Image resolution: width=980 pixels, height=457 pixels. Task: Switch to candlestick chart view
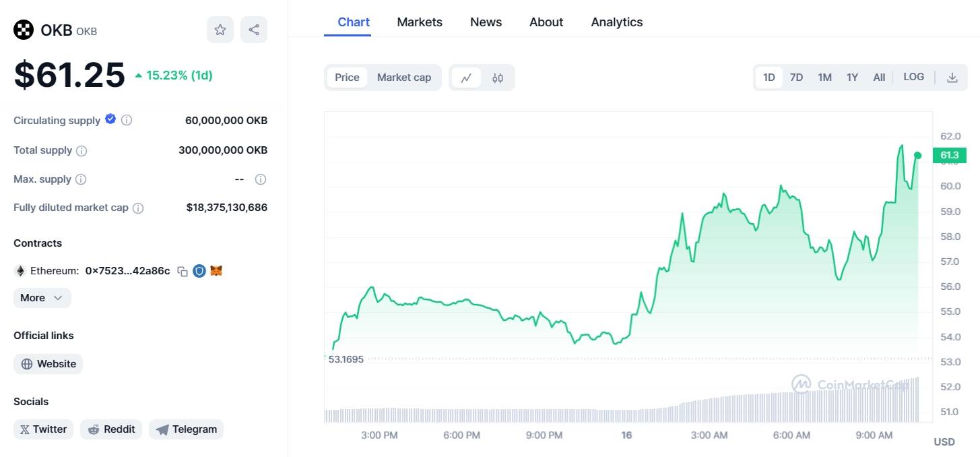498,78
